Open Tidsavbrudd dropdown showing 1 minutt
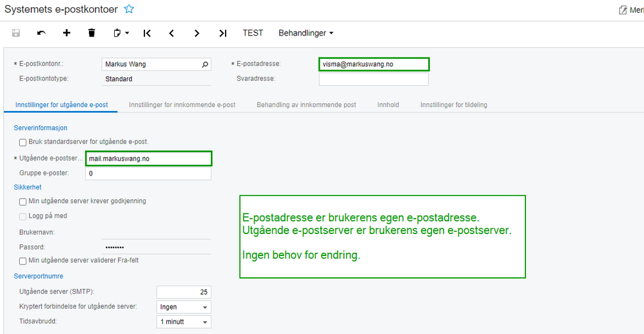This screenshot has width=644, height=334. tap(184, 322)
